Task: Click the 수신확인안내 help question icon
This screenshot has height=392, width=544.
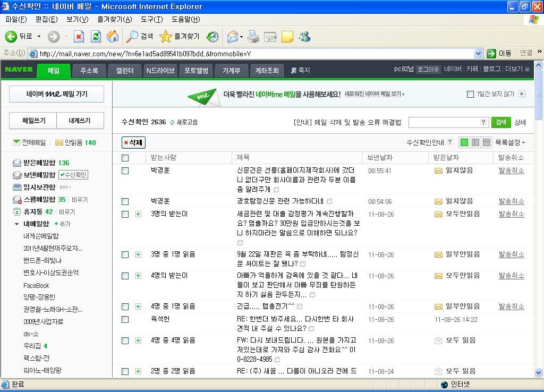Action: [450, 141]
